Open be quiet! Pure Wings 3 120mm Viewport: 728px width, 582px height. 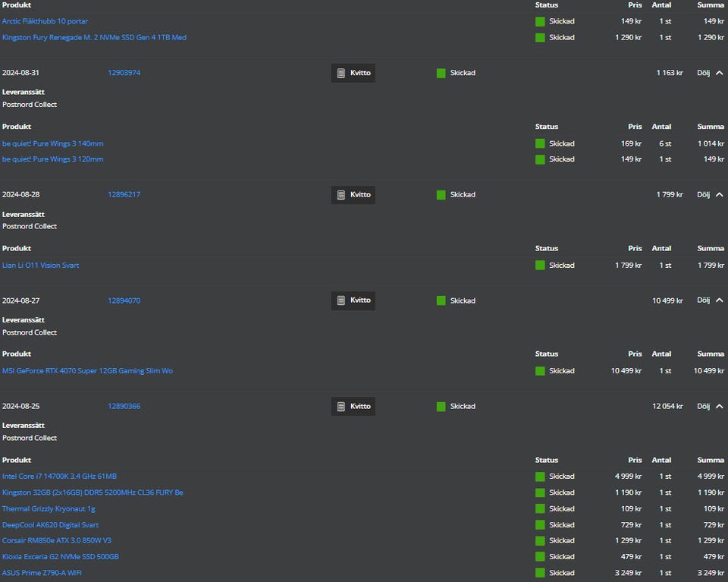52,159
